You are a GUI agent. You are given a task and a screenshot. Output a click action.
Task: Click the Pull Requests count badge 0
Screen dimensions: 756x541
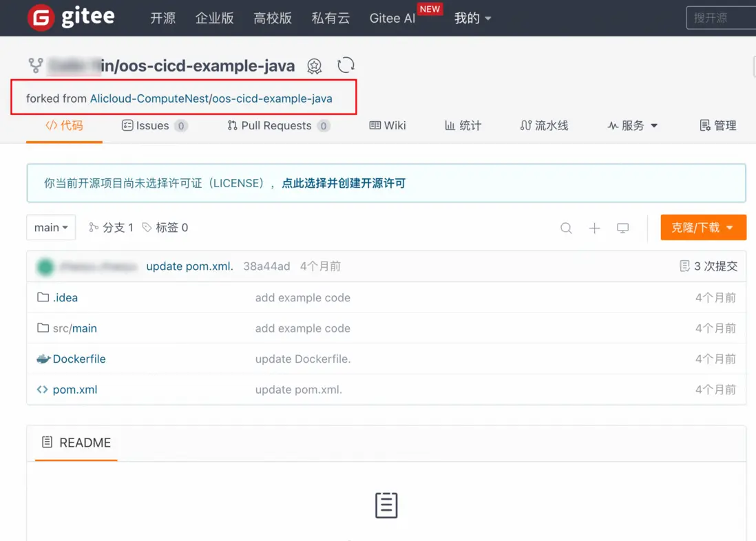click(324, 126)
